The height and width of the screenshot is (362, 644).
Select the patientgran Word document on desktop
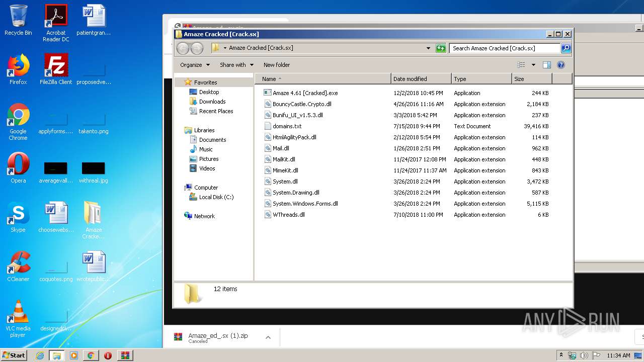[x=94, y=20]
